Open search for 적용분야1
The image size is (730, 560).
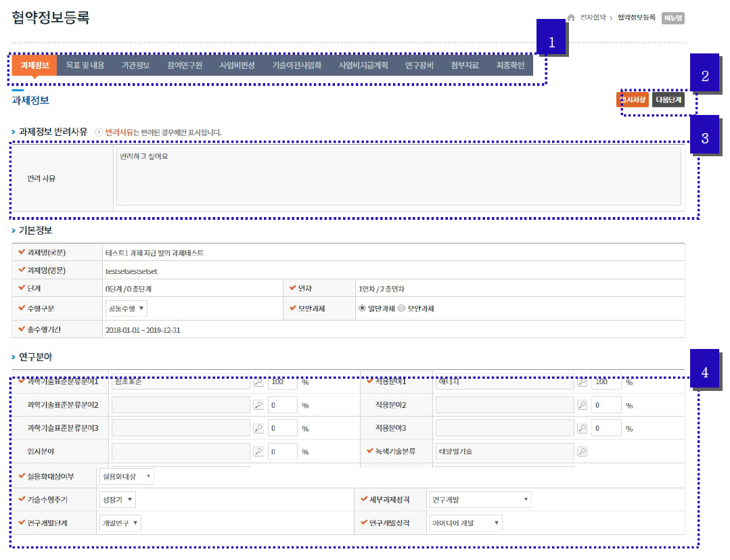pyautogui.click(x=582, y=381)
